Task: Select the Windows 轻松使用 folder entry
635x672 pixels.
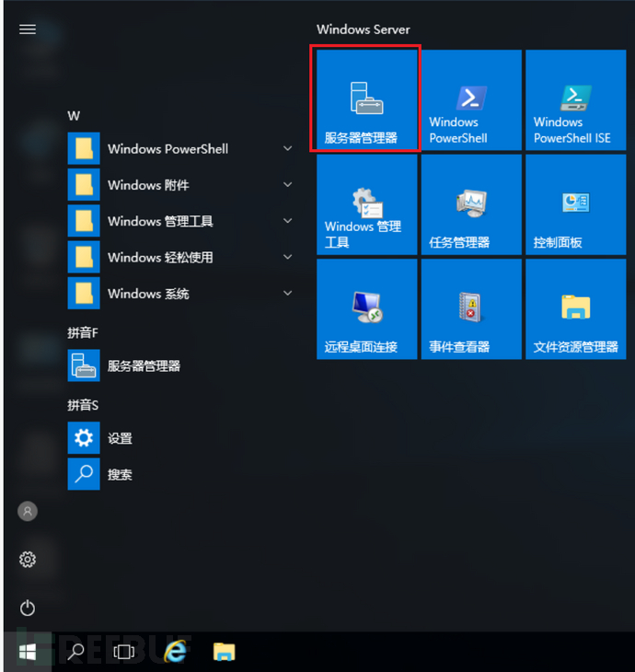Action: click(182, 257)
